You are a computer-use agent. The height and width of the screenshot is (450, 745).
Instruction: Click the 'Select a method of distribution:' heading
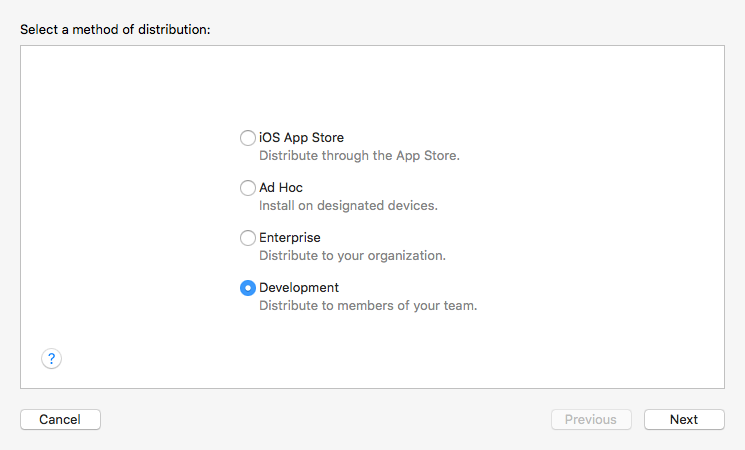pos(115,29)
